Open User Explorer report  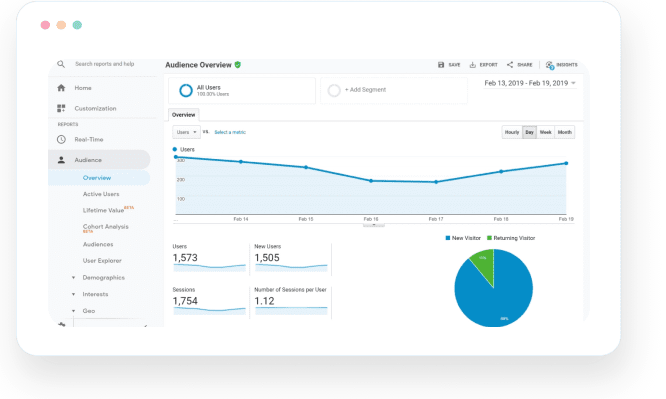coord(102,260)
